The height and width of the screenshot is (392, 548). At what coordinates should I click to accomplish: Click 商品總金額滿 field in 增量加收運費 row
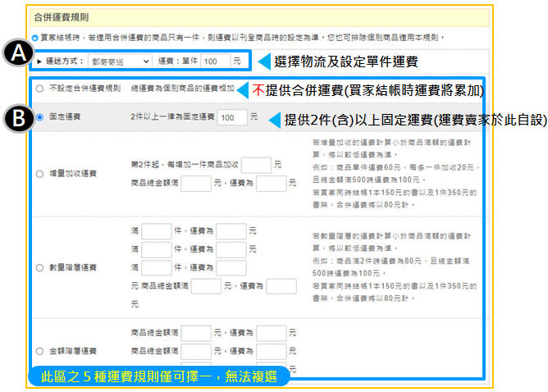(196, 182)
